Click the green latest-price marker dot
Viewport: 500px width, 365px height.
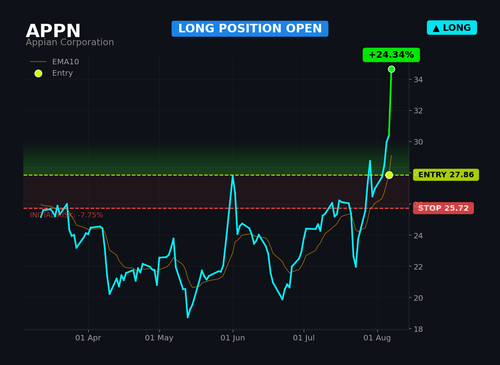click(392, 69)
